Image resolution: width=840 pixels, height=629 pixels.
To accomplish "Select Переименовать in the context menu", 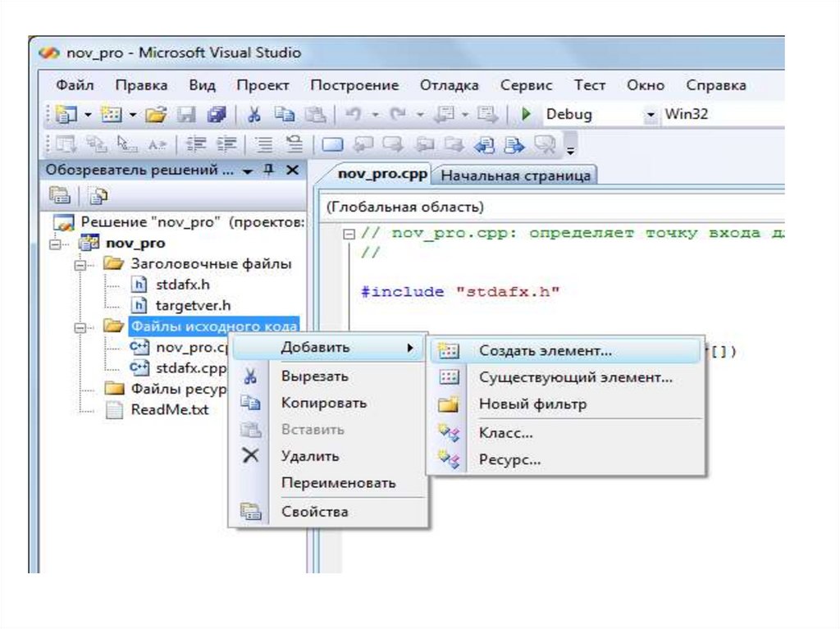I will 338,483.
